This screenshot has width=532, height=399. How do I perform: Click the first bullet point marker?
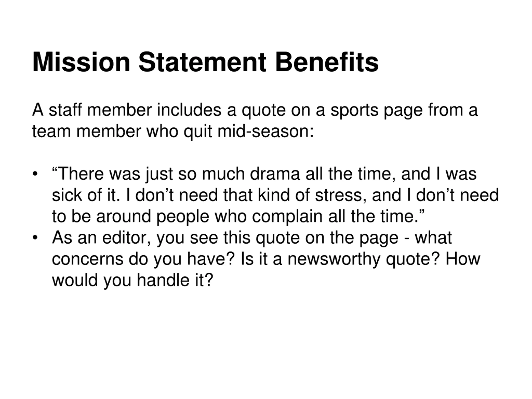coord(35,174)
